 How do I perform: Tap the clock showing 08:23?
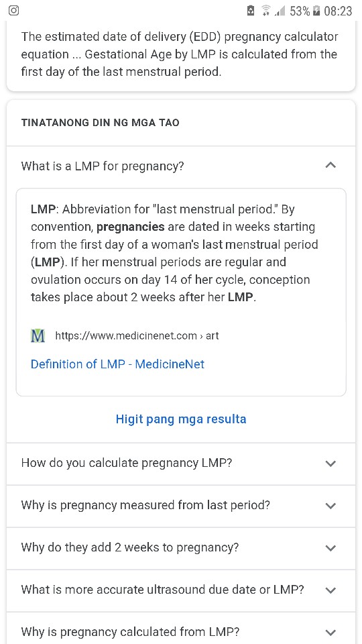tap(338, 11)
